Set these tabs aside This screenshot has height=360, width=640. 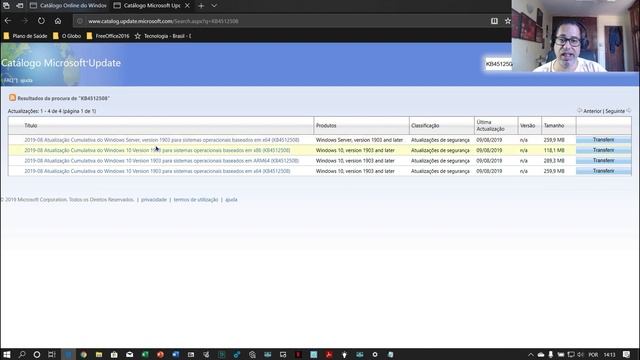click(x=20, y=6)
